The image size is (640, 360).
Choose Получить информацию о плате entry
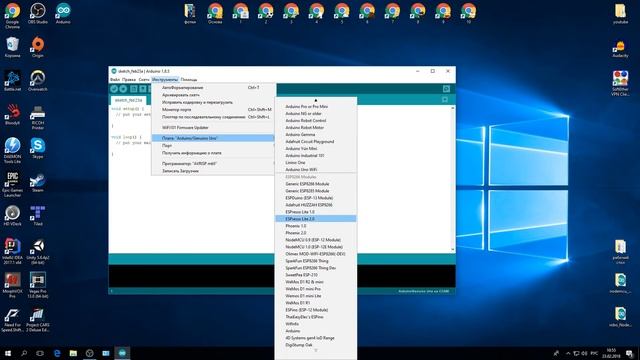point(213,153)
